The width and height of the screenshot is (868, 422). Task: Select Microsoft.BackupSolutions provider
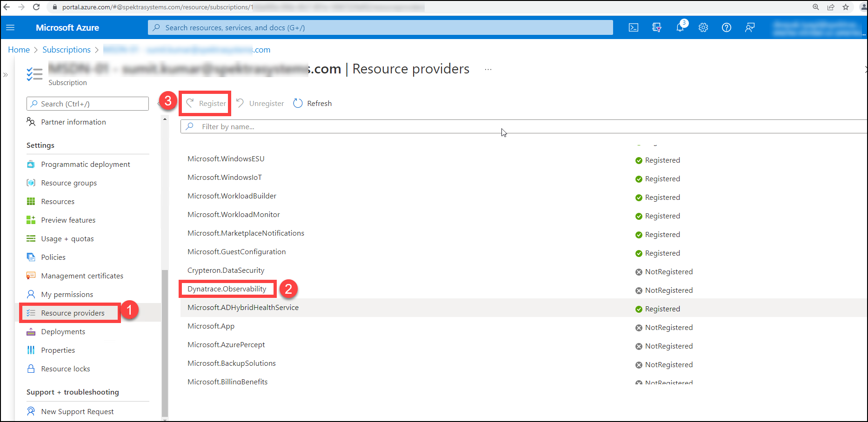232,363
